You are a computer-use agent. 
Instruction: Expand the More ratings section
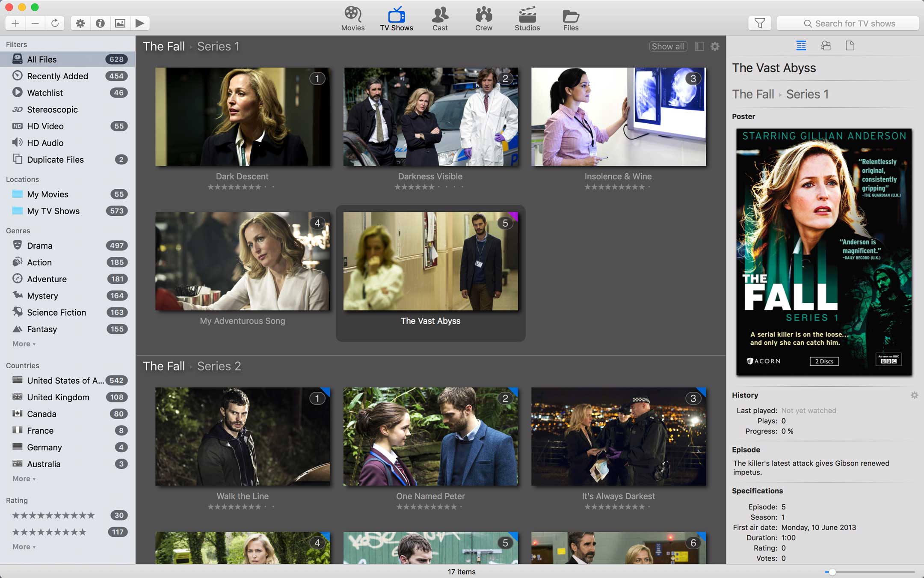click(24, 547)
